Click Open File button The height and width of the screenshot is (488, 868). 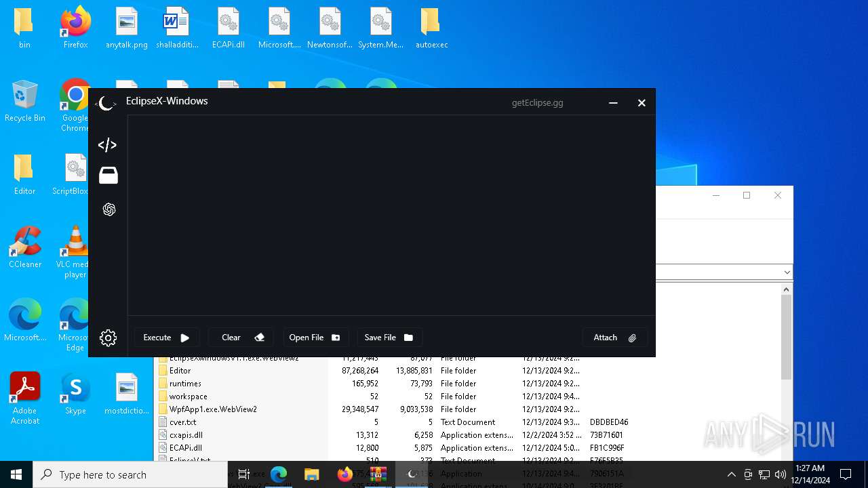tap(315, 338)
